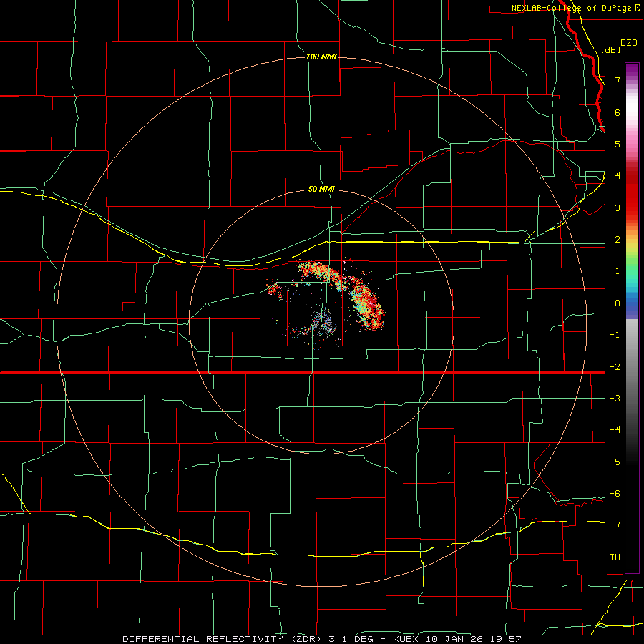Click the -2 tick label on scale
This screenshot has width=644, height=644.
[615, 367]
